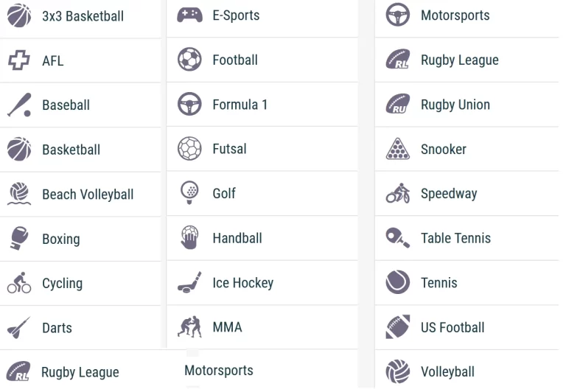The height and width of the screenshot is (392, 566).
Task: Click the 3x3 Basketball ball icon
Action: click(x=19, y=16)
